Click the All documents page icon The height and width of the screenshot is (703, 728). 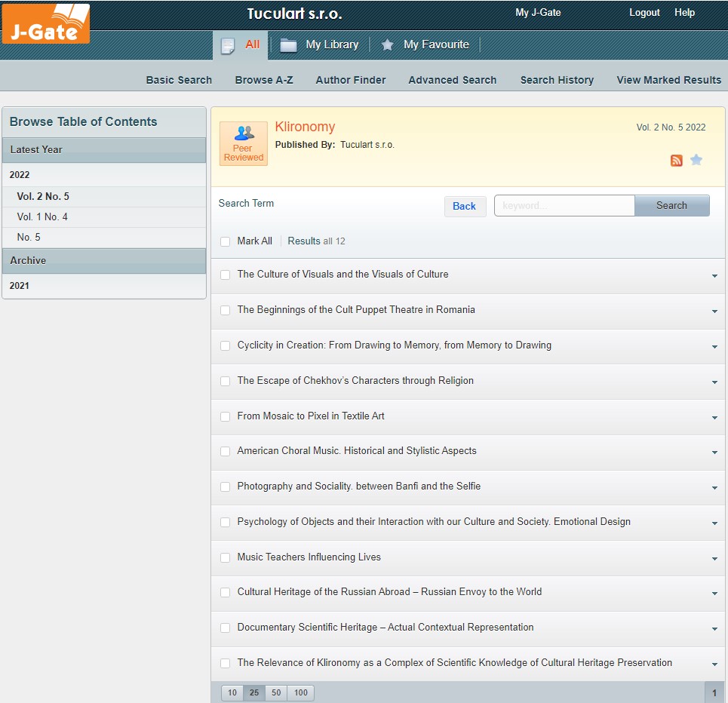click(x=228, y=45)
